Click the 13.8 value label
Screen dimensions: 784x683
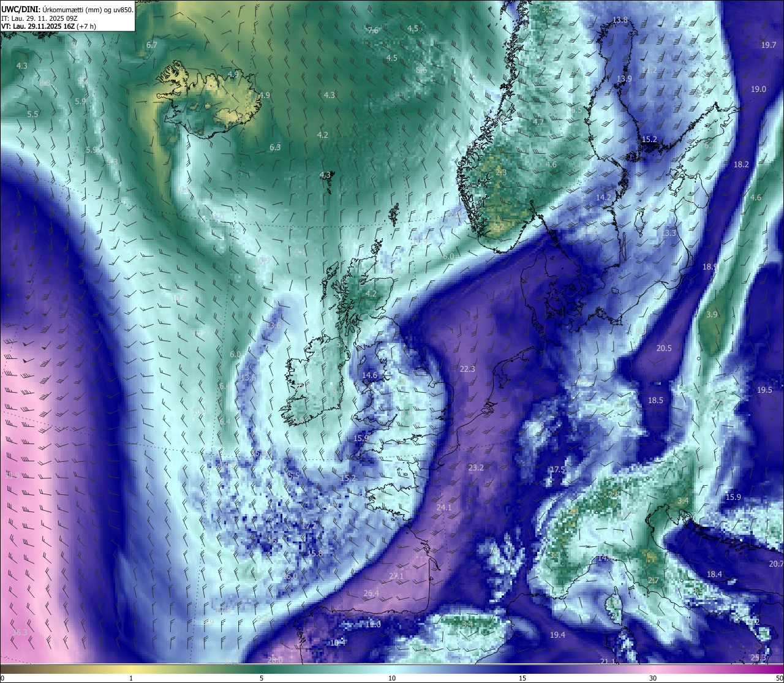click(x=620, y=20)
